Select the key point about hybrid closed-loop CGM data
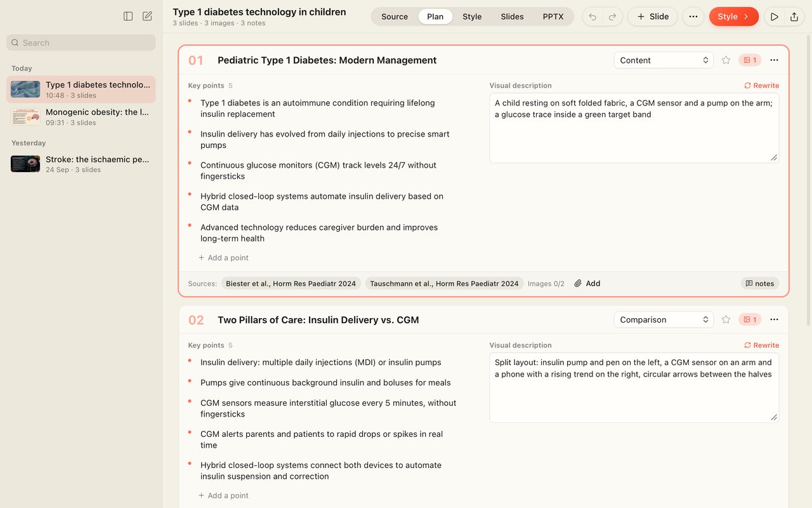This screenshot has width=812, height=508. 322,202
